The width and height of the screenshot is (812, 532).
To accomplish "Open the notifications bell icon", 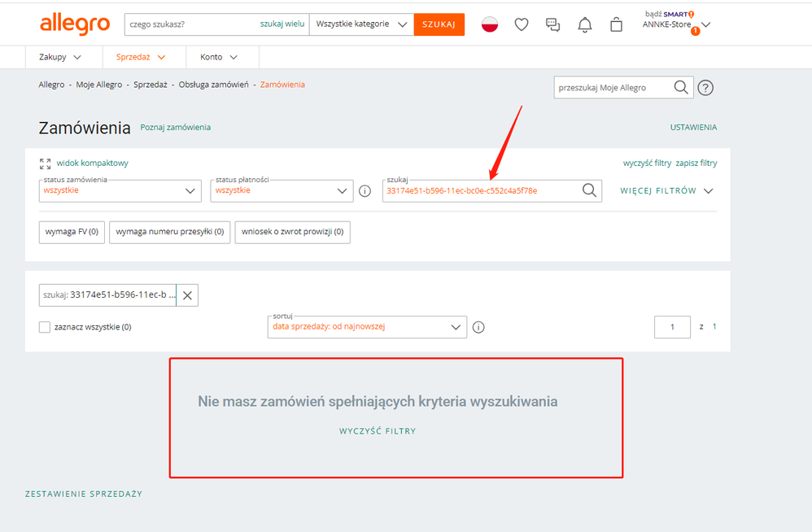I will click(584, 24).
